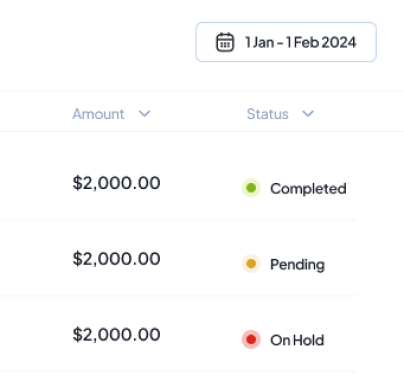Screen dimensions: 404x382
Task: Click the green Completed status dot
Action: (251, 188)
